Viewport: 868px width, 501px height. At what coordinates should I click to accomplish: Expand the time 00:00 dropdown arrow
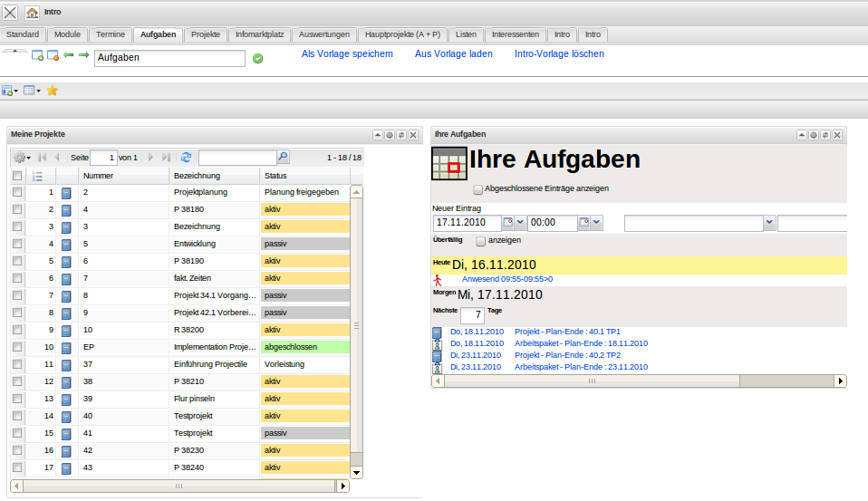597,222
